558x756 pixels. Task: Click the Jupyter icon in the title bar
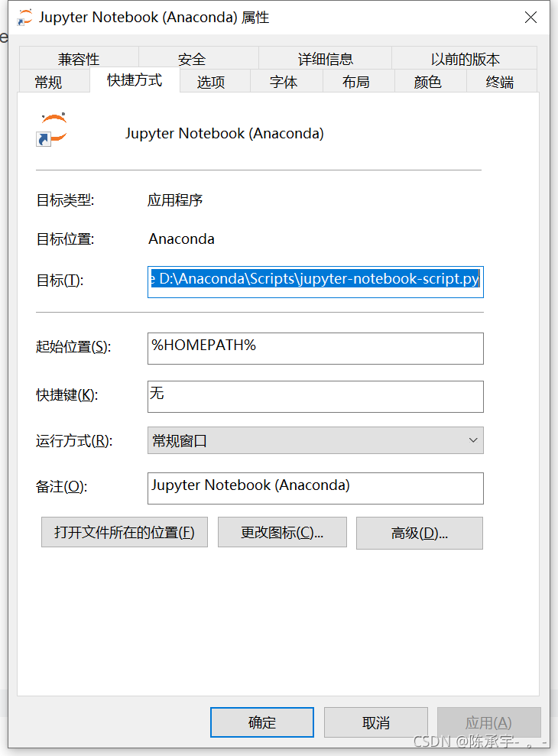coord(24,18)
